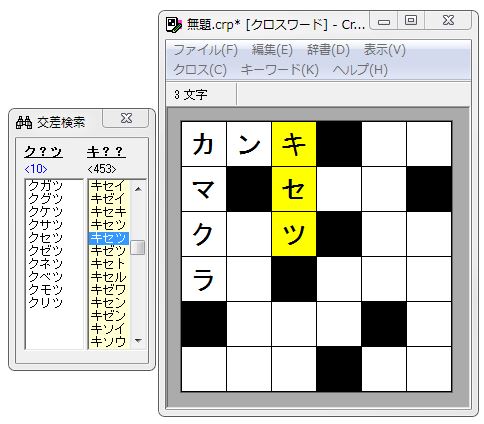Click the grid cell containing ン
Screen dimensions: 484x424
[x=249, y=144]
